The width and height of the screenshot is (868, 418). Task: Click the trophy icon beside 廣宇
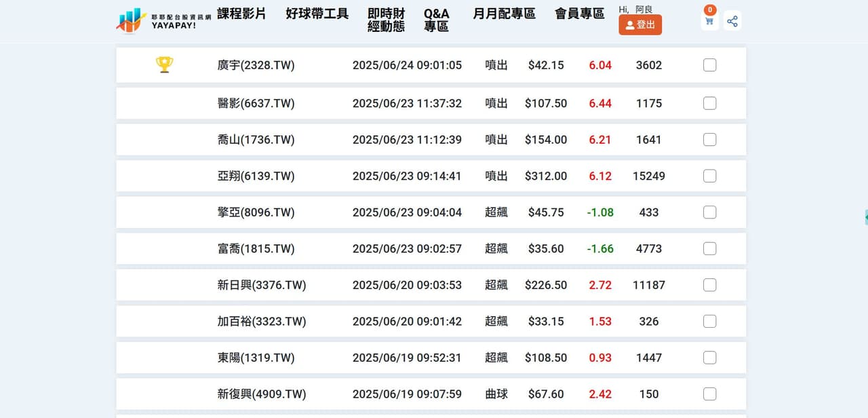tap(164, 65)
